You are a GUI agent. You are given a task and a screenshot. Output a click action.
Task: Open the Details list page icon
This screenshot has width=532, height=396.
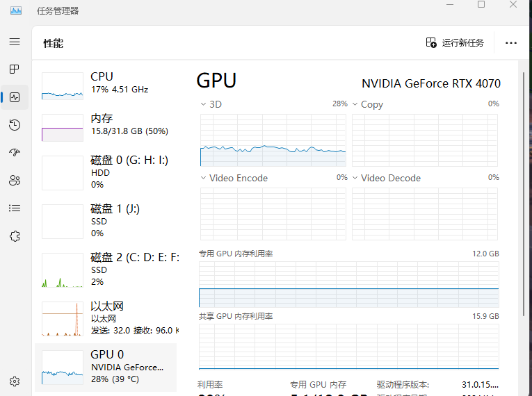tap(15, 208)
